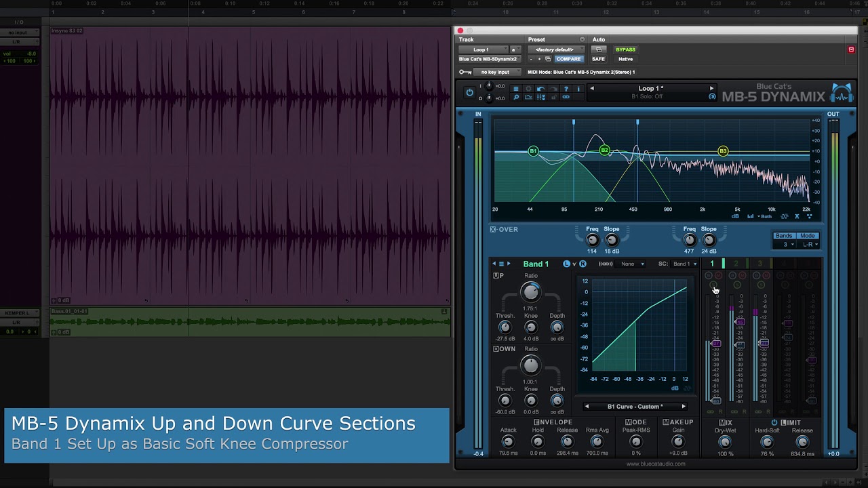Select band tab 3 in the meters section
The height and width of the screenshot is (488, 868).
(759, 264)
